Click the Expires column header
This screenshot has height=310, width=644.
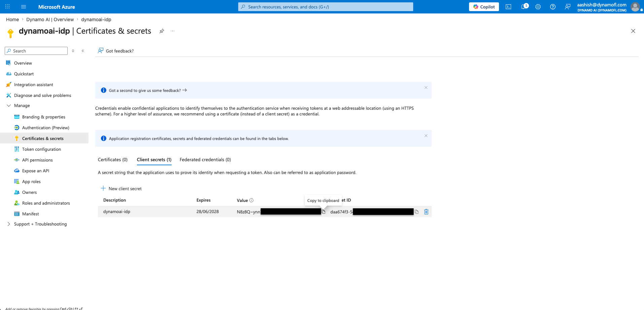[x=204, y=200]
